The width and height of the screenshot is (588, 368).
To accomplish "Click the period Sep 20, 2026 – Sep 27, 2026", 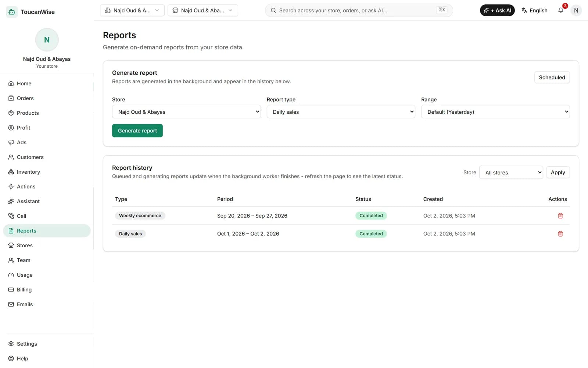I will pyautogui.click(x=252, y=216).
